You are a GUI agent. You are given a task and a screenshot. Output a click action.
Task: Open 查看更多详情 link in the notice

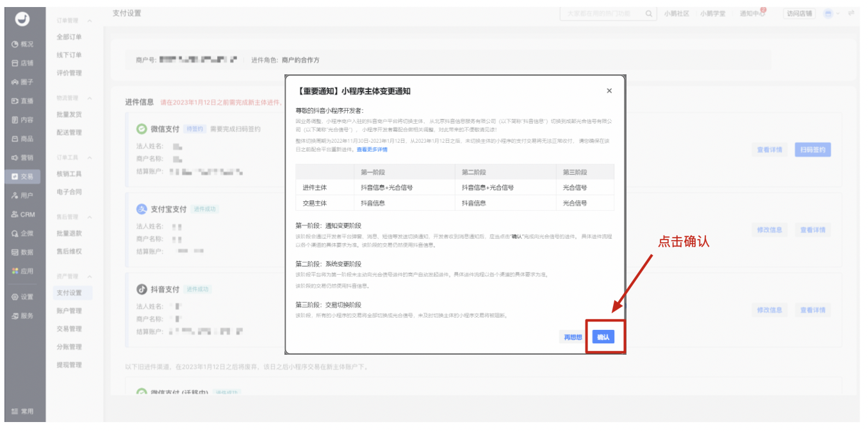(x=372, y=150)
